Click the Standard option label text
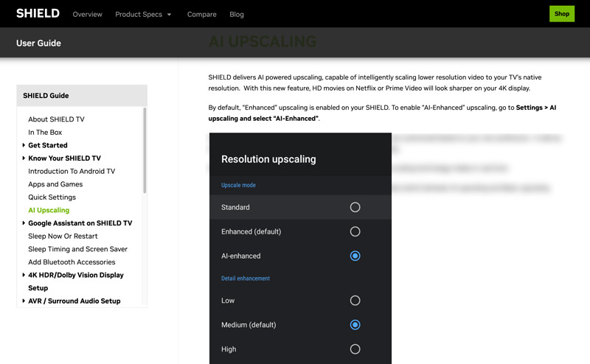Screen dimensions: 590x364 click(x=235, y=207)
